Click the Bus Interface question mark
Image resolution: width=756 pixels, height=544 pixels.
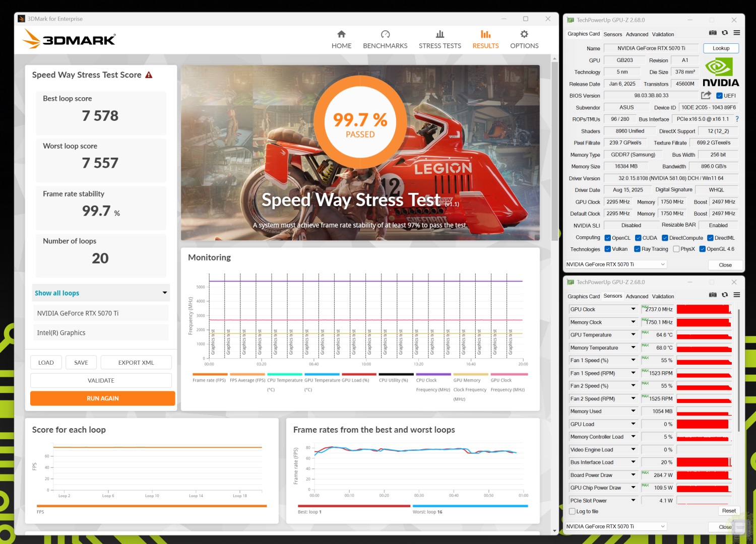pos(737,119)
